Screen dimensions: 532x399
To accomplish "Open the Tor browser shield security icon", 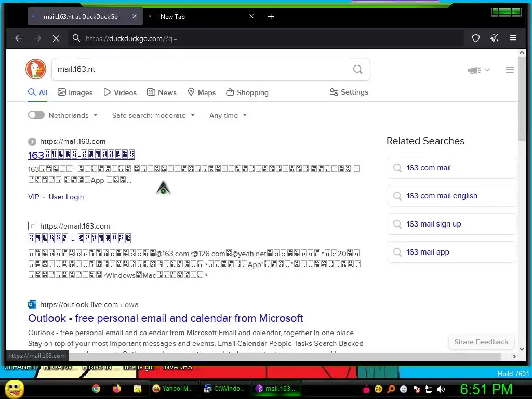I will click(x=476, y=38).
